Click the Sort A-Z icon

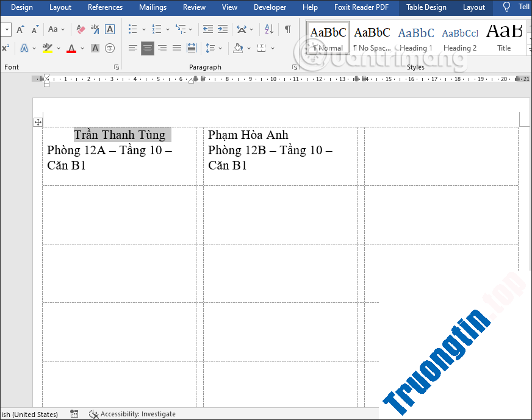(268, 29)
